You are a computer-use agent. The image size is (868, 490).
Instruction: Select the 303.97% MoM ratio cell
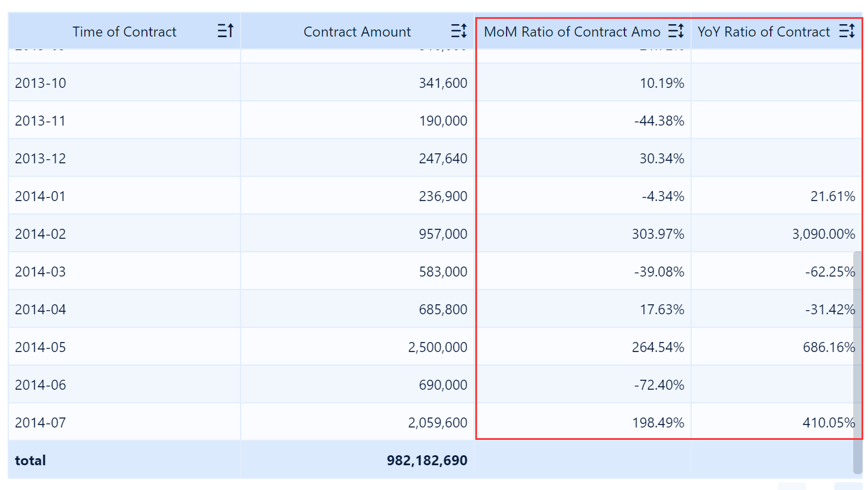[x=658, y=234]
